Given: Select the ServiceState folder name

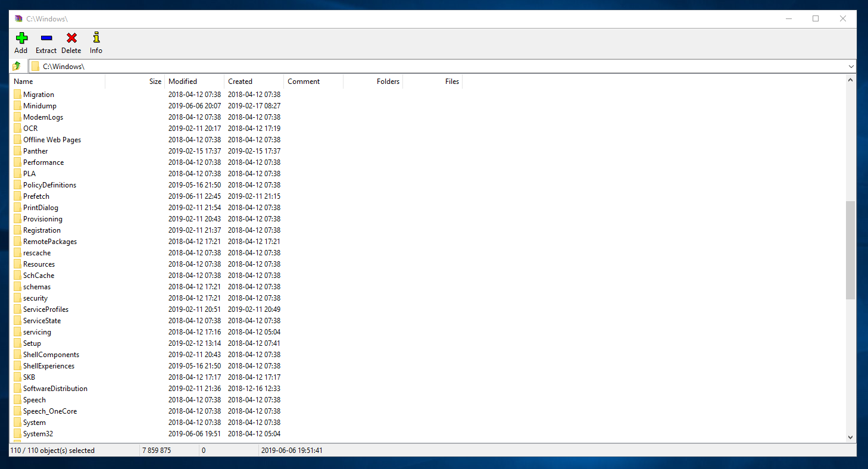Looking at the screenshot, I should [x=42, y=321].
